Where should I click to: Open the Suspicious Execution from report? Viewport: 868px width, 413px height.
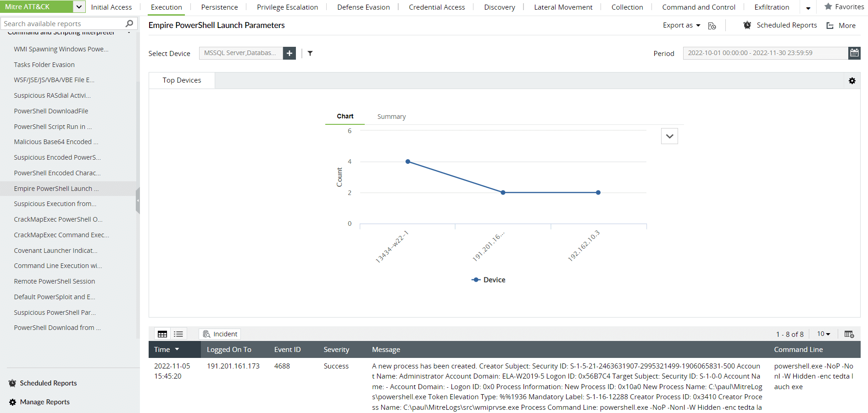pyautogui.click(x=55, y=204)
